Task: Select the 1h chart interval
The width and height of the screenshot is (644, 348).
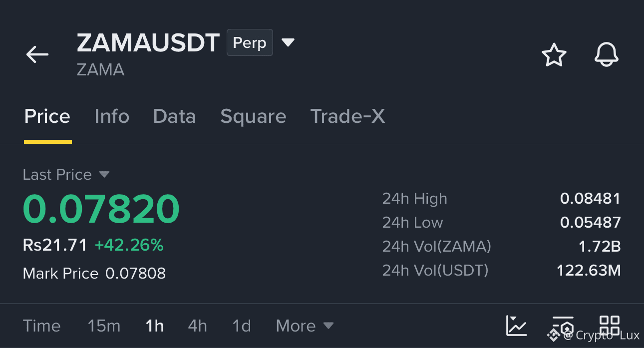Action: (x=155, y=326)
